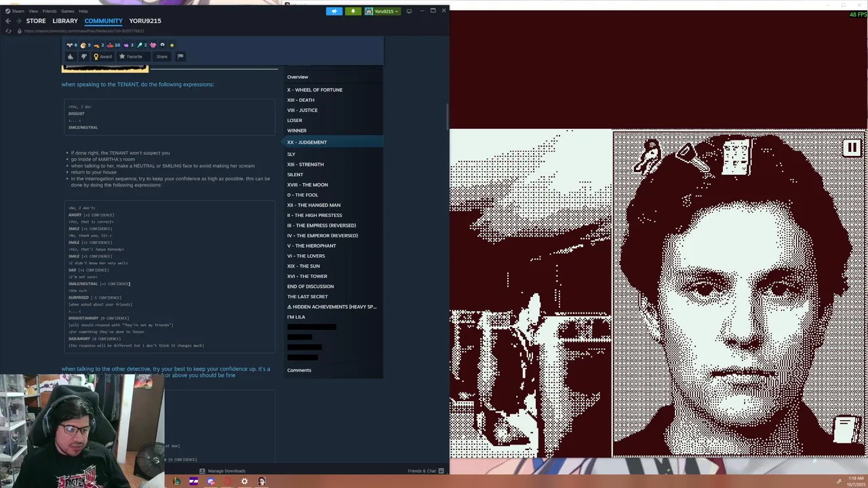The width and height of the screenshot is (868, 488).
Task: Open the Discord taskbar icon
Action: point(211,482)
